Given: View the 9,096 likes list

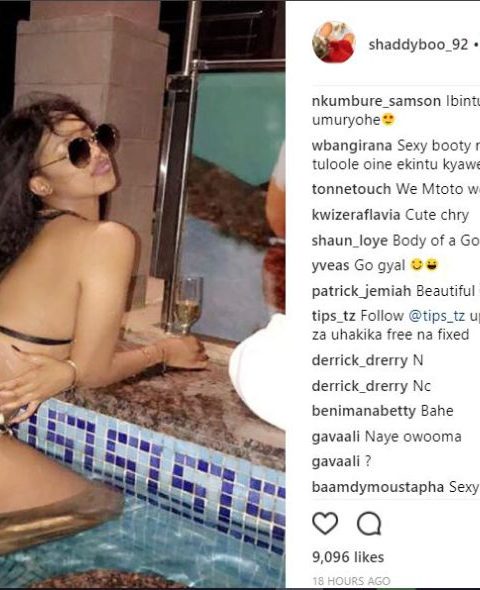Looking at the screenshot, I should coord(348,557).
